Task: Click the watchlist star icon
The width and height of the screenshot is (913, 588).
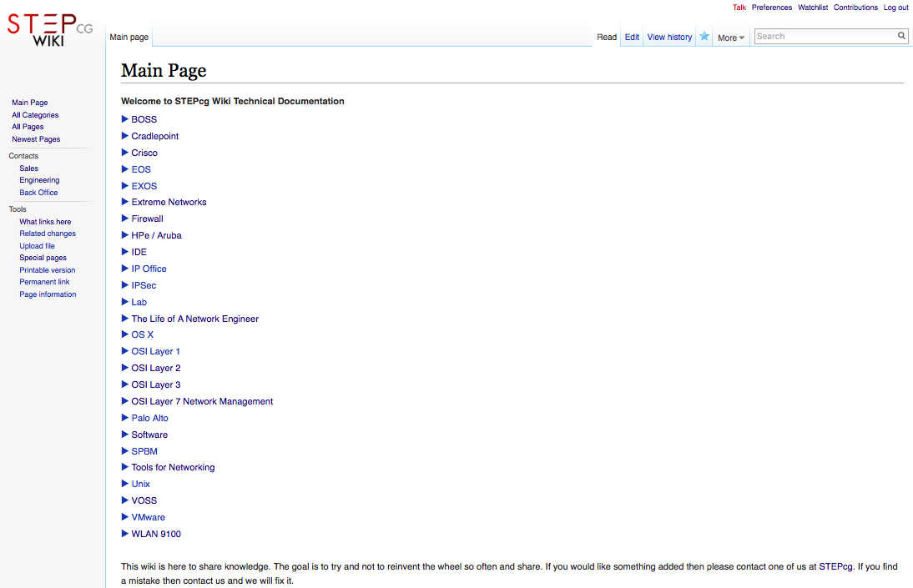Action: [x=704, y=36]
